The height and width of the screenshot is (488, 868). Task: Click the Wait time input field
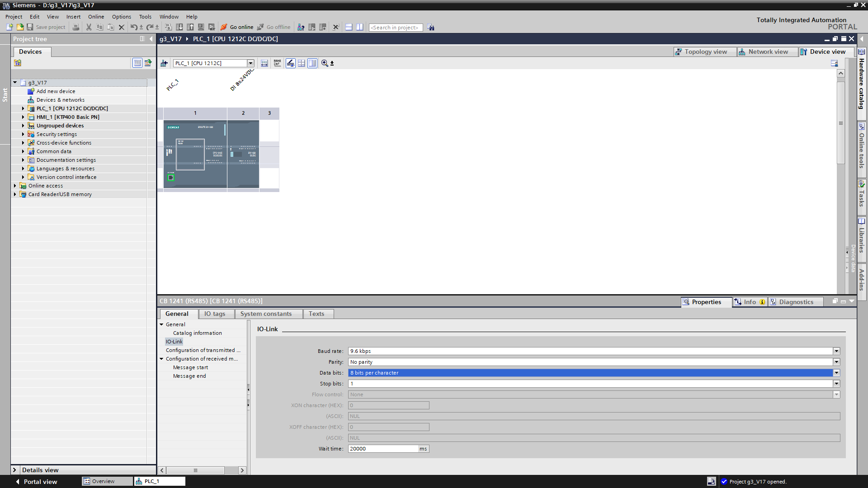pyautogui.click(x=383, y=449)
